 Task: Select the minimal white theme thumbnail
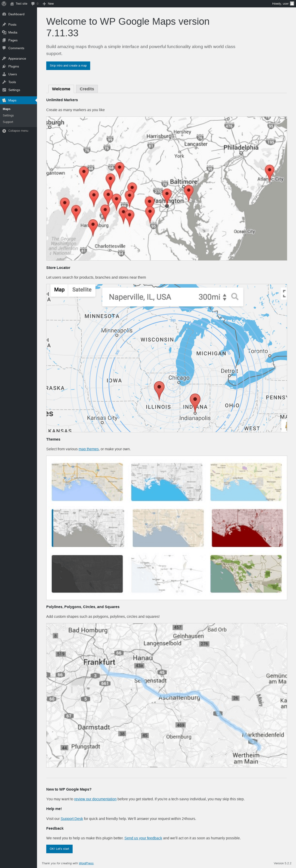pyautogui.click(x=167, y=574)
